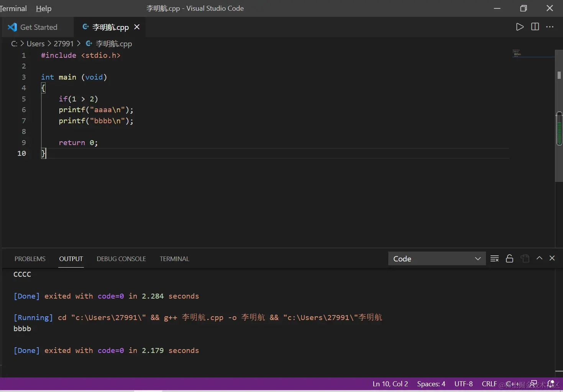Click the 2.179 seconds Done line
Screen dimensions: 563x392
coord(106,350)
